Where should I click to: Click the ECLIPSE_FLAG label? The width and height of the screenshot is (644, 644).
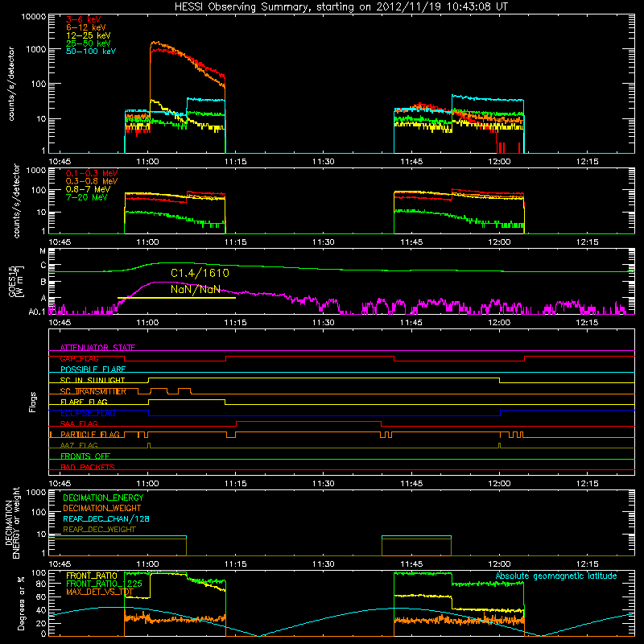click(88, 413)
